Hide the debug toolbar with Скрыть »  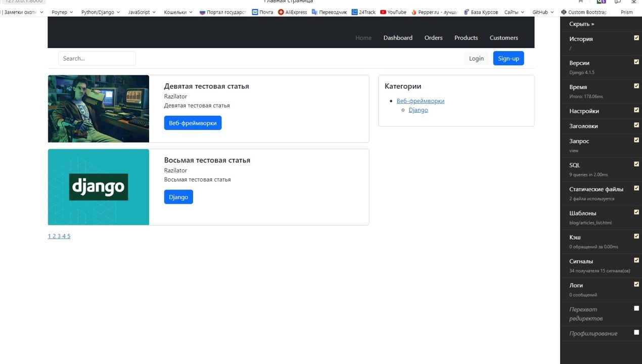582,24
